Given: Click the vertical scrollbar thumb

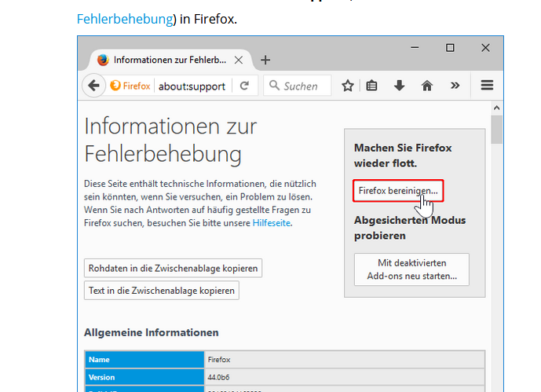Looking at the screenshot, I should 496,130.
